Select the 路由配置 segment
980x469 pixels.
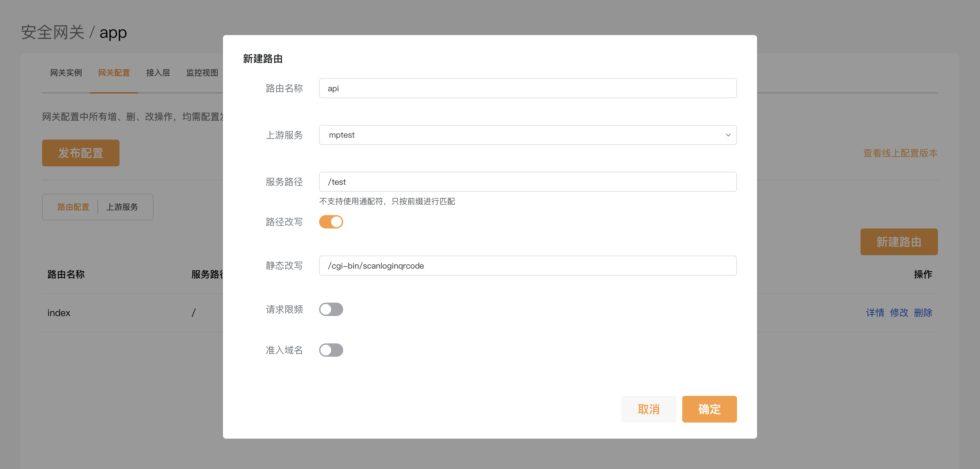[x=73, y=207]
